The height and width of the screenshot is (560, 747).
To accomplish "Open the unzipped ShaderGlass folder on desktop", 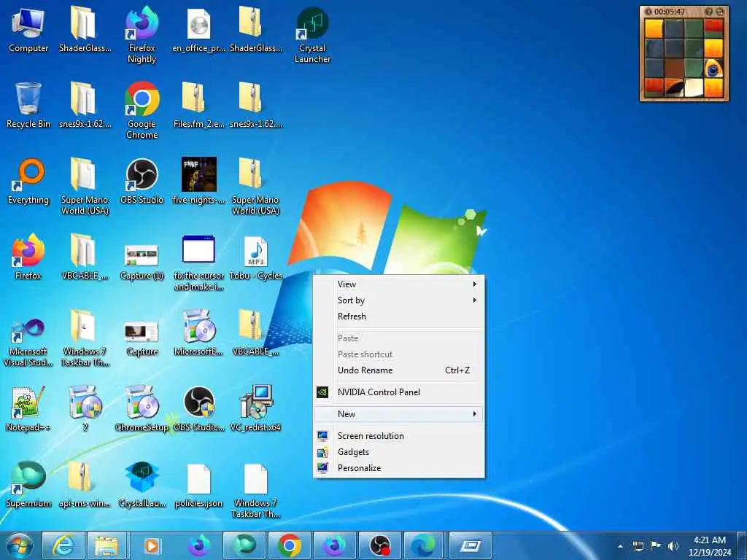I will tap(85, 29).
